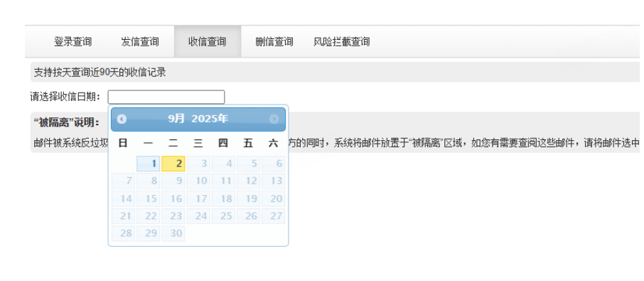This screenshot has height=281, width=644.
Task: Click the 支持按天查询近90天的收信记录 notice text
Action: click(100, 73)
